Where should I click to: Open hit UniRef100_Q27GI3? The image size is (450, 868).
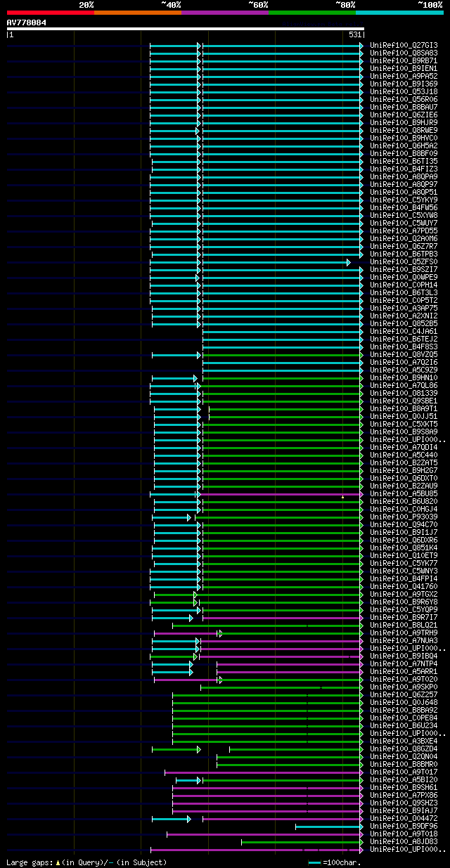tap(404, 45)
